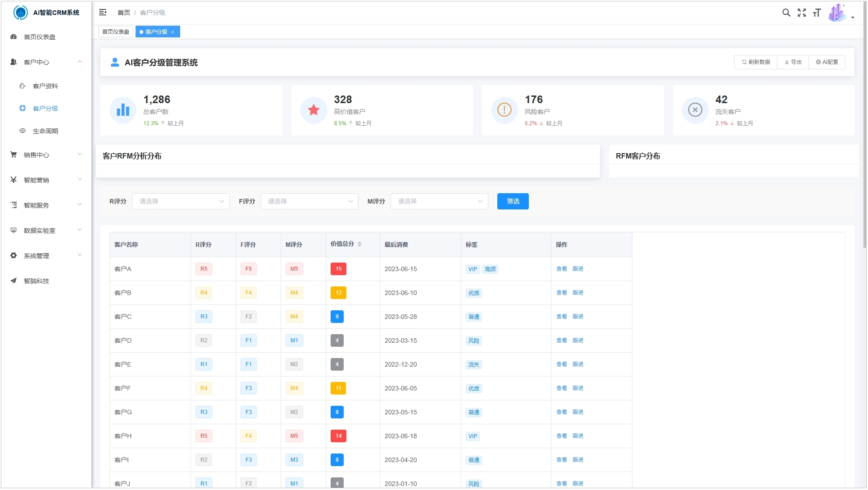Open the global search magnifier icon
Viewport: 868px width, 490px height.
click(x=786, y=13)
